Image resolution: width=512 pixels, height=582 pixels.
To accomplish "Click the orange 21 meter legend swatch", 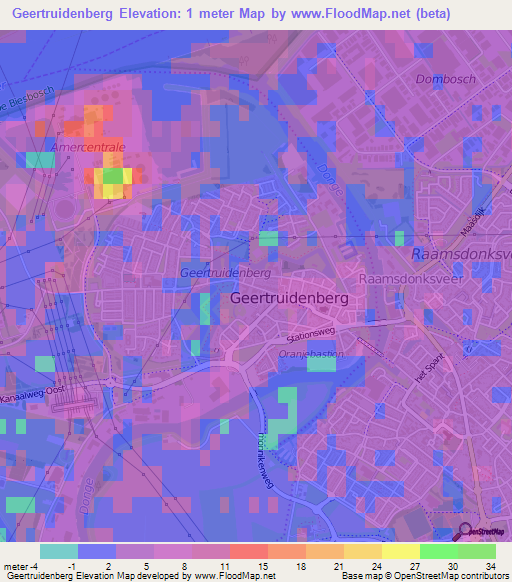I will [325, 552].
